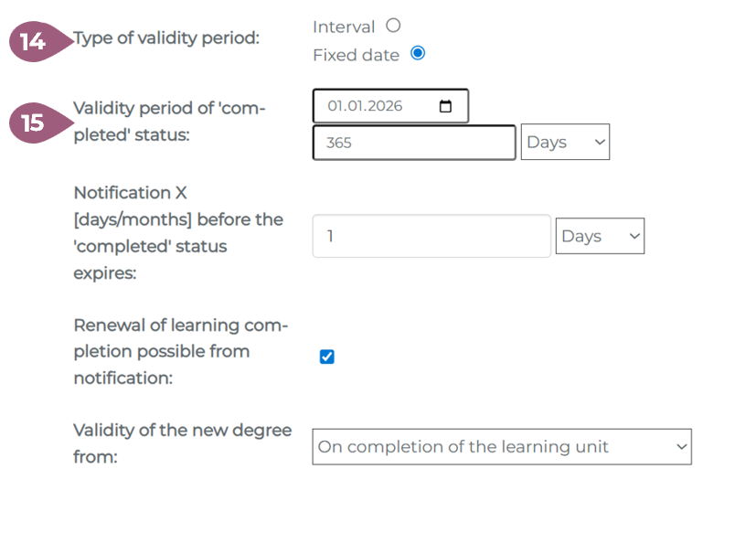
Task: Expand the 'On completion of the learning unit' dropdown
Action: (x=502, y=447)
